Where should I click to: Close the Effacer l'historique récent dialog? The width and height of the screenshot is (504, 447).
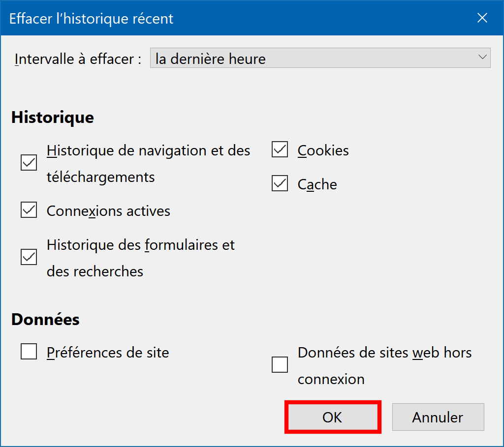482,18
